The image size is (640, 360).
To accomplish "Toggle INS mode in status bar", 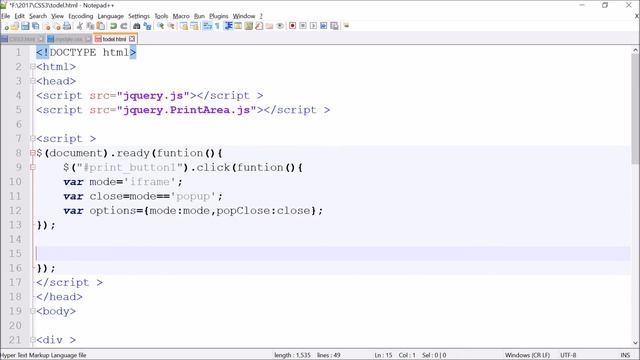I will click(625, 355).
